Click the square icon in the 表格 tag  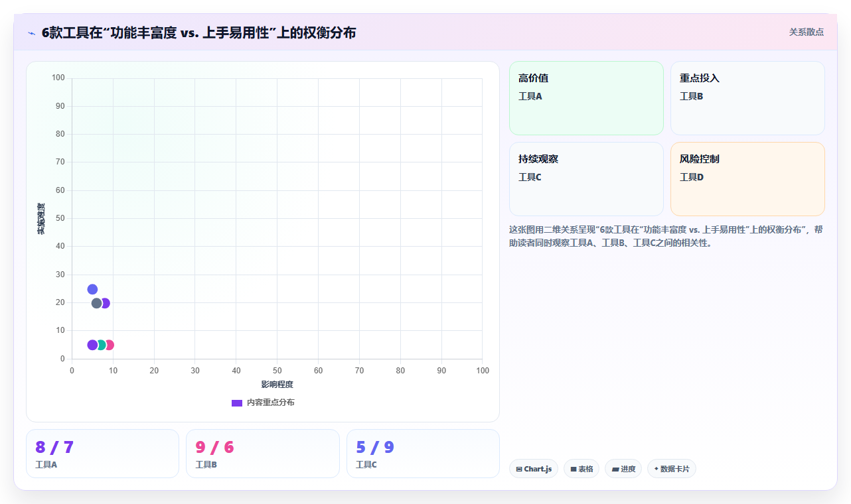pyautogui.click(x=574, y=470)
